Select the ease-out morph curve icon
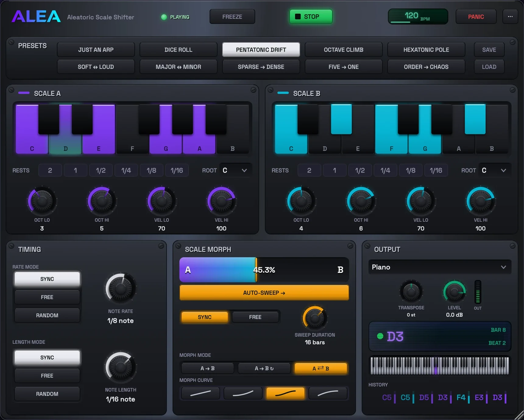 (328, 393)
